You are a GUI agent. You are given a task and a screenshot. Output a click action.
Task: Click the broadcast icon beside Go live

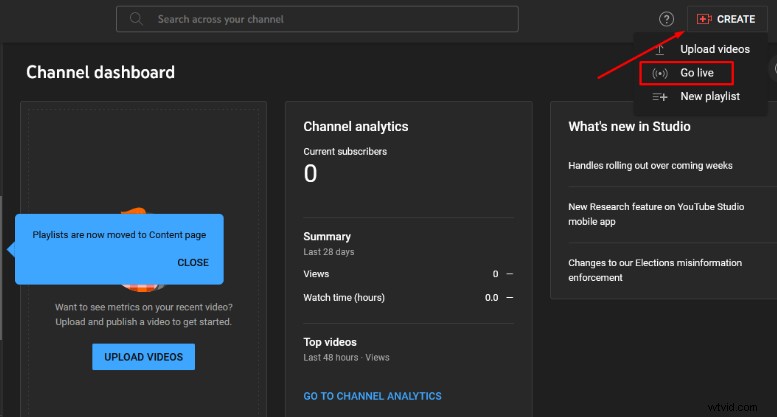pyautogui.click(x=659, y=73)
